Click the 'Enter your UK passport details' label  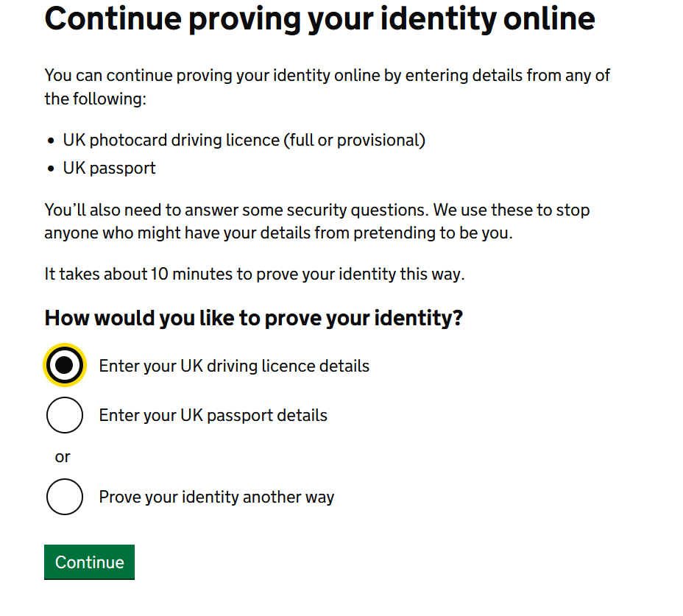click(213, 415)
